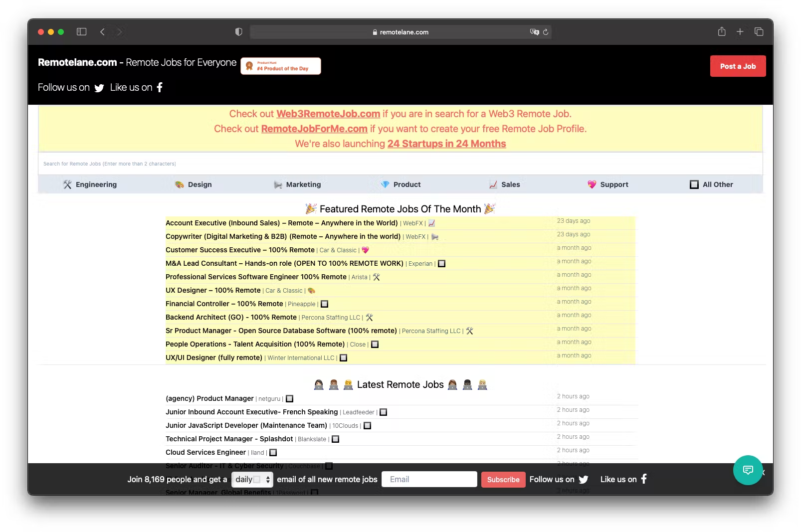
Task: Open the Product Hunt badge
Action: 281,66
